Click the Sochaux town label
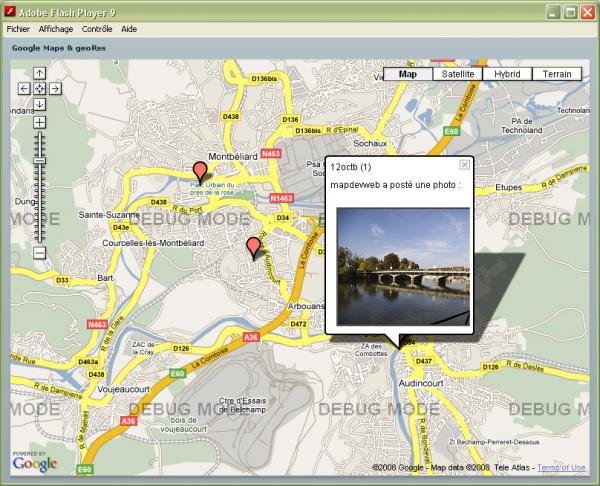The width and height of the screenshot is (600, 486). (370, 144)
